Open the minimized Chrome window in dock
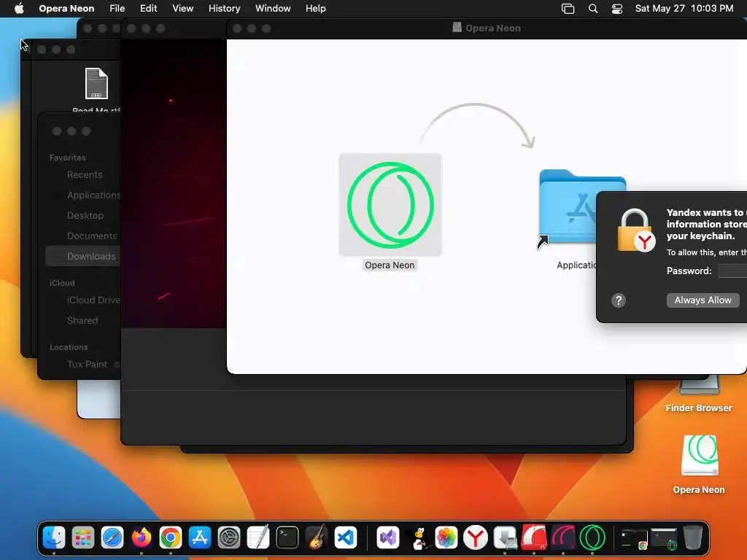The width and height of the screenshot is (747, 560). click(x=634, y=539)
